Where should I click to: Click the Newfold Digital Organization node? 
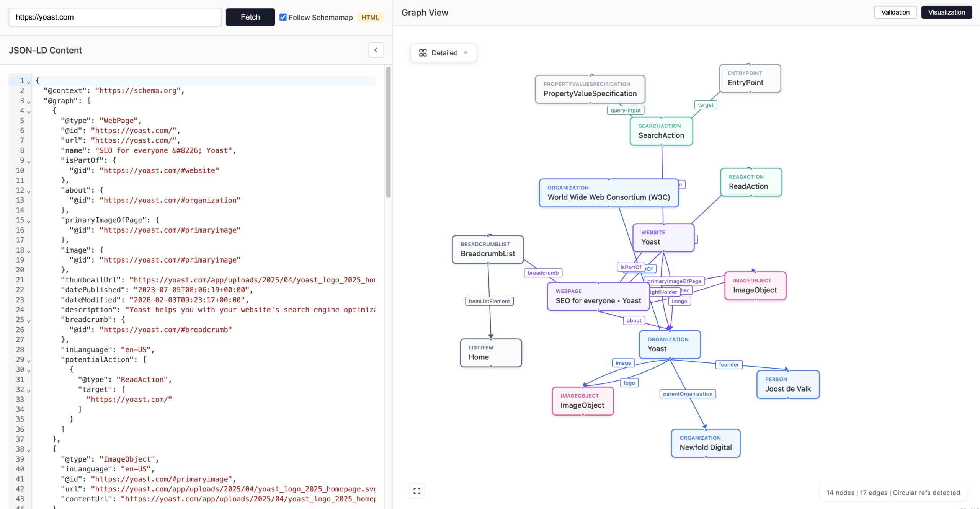coord(706,443)
